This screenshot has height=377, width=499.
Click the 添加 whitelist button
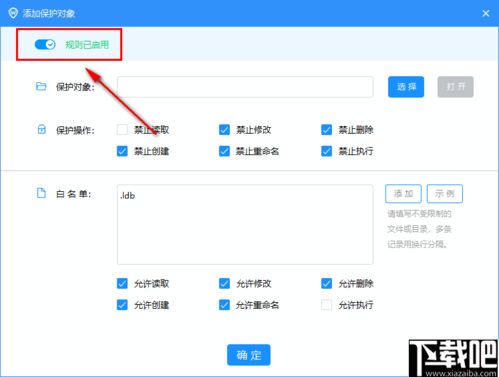click(x=403, y=193)
